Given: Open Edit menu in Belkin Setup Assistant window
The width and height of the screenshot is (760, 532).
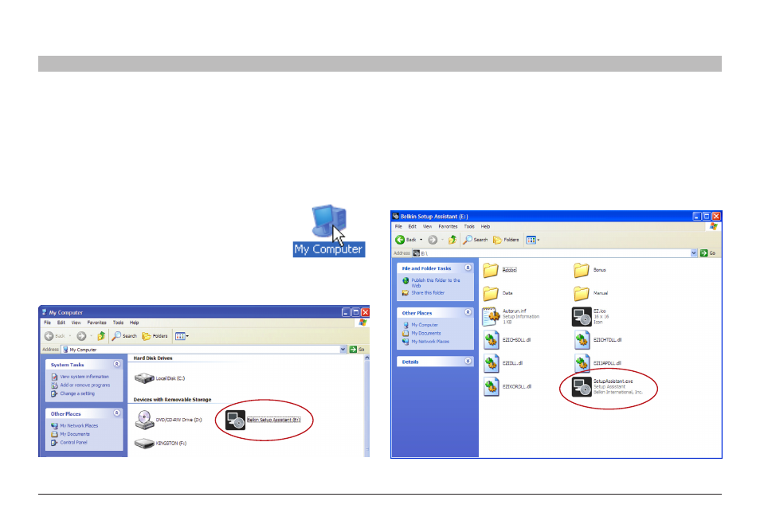Looking at the screenshot, I should [413, 226].
